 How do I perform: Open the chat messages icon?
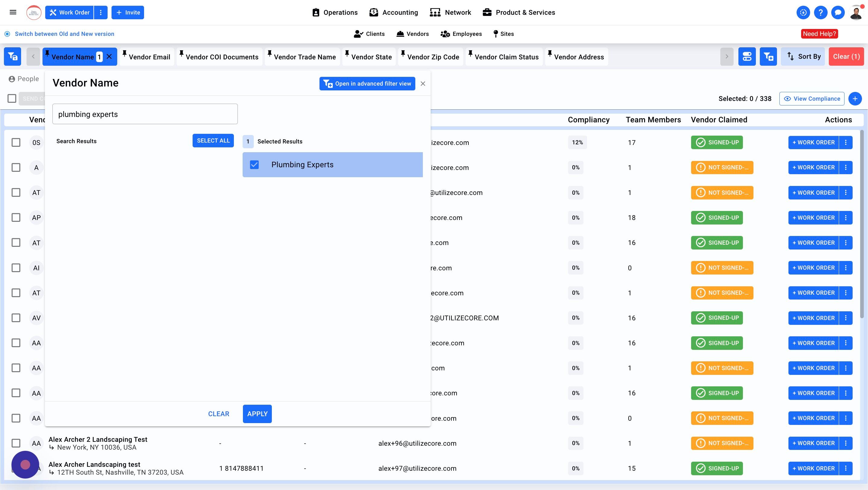pos(838,12)
